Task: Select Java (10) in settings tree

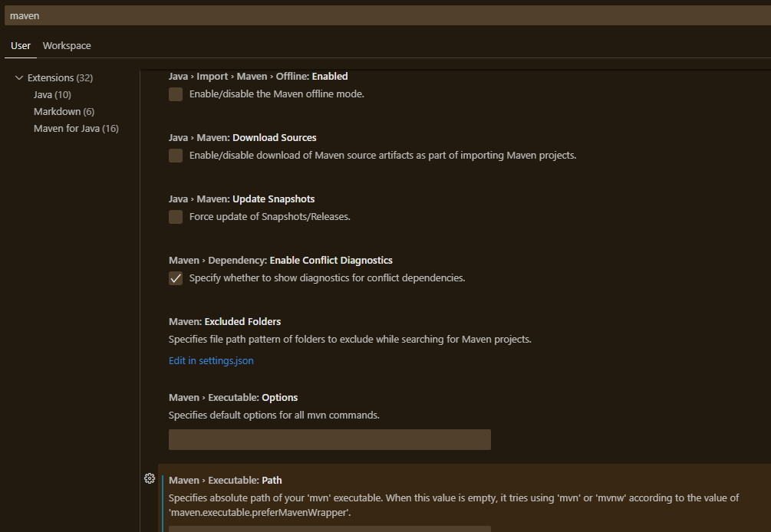Action: (x=52, y=94)
